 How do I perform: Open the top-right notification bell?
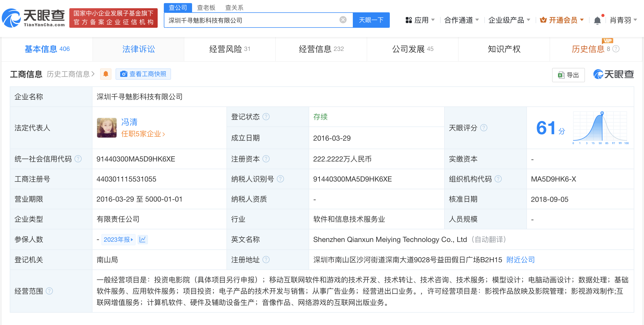[x=598, y=20]
